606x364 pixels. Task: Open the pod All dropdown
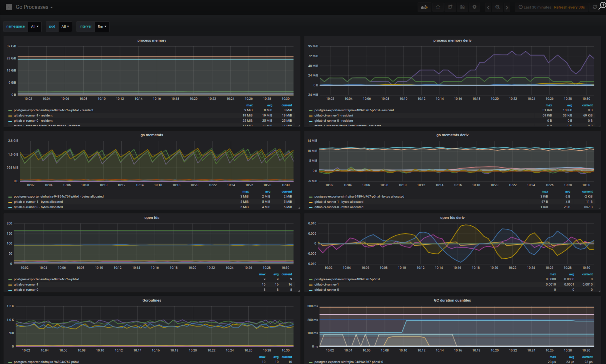[x=65, y=26]
